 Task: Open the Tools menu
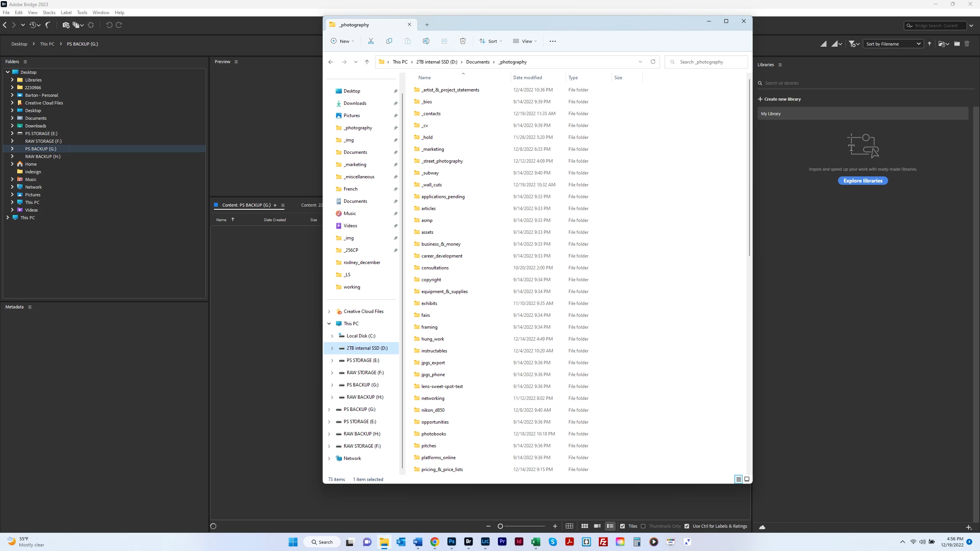click(x=82, y=13)
